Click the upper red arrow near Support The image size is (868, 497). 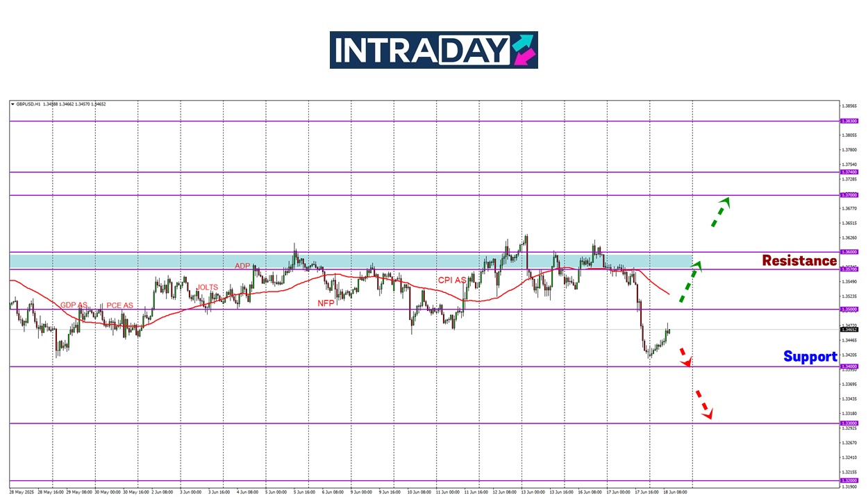(684, 356)
